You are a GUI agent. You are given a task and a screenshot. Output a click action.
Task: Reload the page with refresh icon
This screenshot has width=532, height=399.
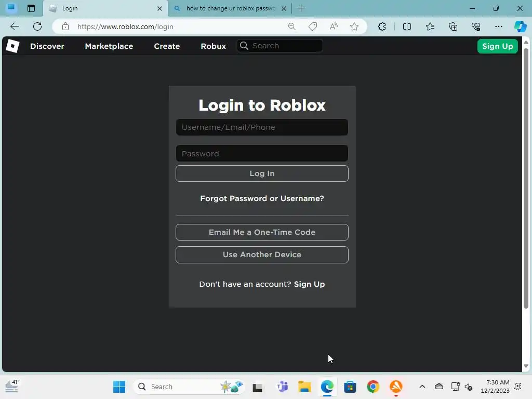pyautogui.click(x=37, y=26)
